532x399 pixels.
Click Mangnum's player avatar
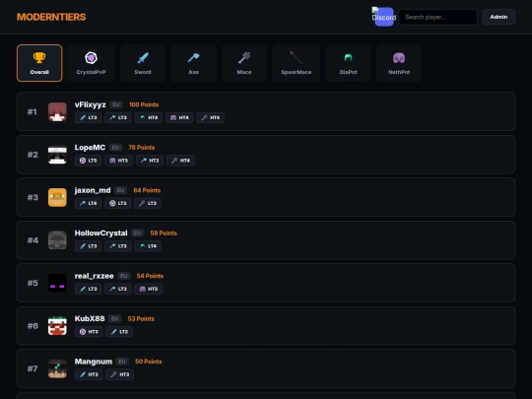[x=57, y=368]
